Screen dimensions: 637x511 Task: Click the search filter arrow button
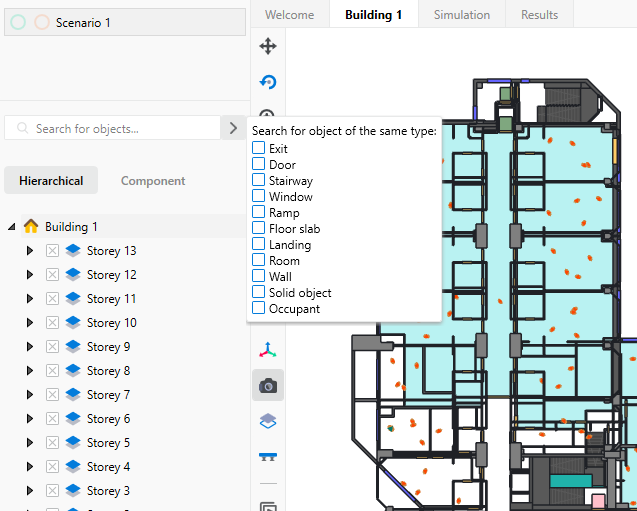point(232,128)
